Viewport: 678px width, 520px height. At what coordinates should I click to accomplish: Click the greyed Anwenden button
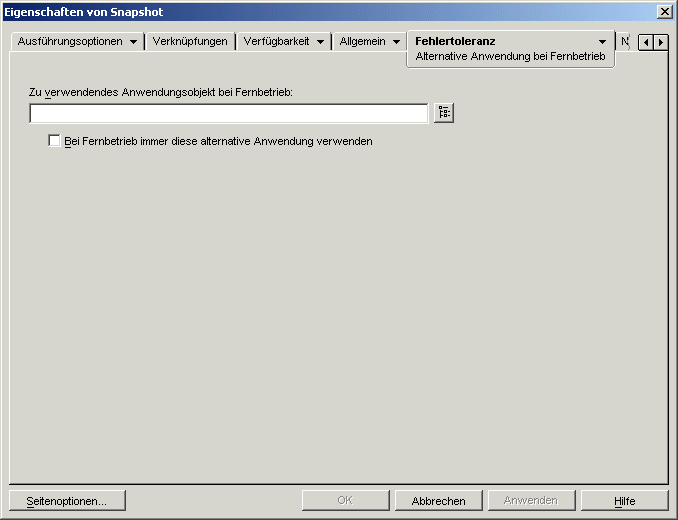pyautogui.click(x=531, y=501)
